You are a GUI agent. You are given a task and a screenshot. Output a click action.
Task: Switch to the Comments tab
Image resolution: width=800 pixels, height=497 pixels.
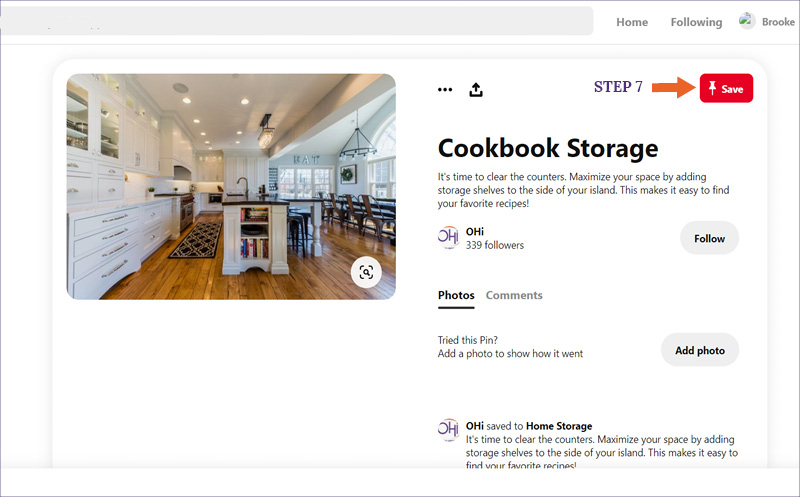click(x=514, y=295)
